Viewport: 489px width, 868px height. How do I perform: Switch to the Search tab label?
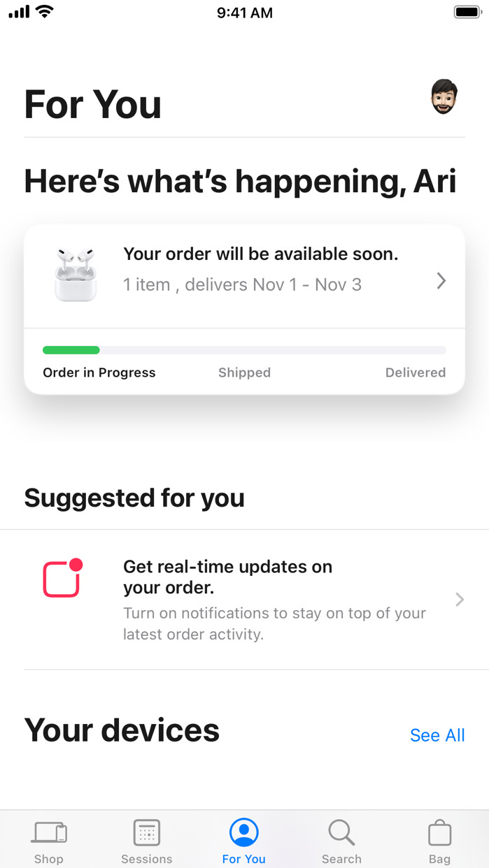click(x=341, y=859)
